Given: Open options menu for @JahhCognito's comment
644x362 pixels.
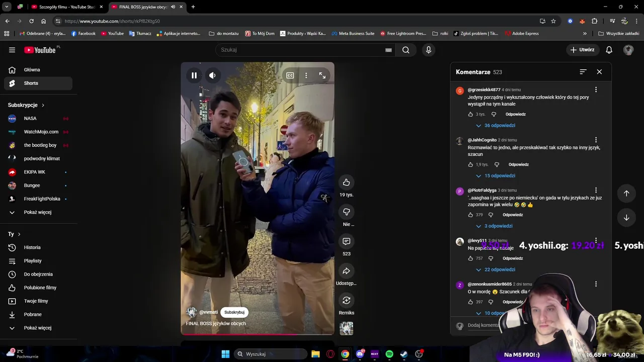Looking at the screenshot, I should pos(596,140).
